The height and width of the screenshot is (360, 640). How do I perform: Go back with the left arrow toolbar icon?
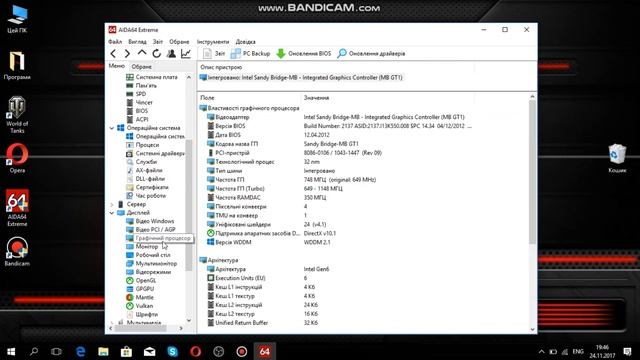coord(113,53)
